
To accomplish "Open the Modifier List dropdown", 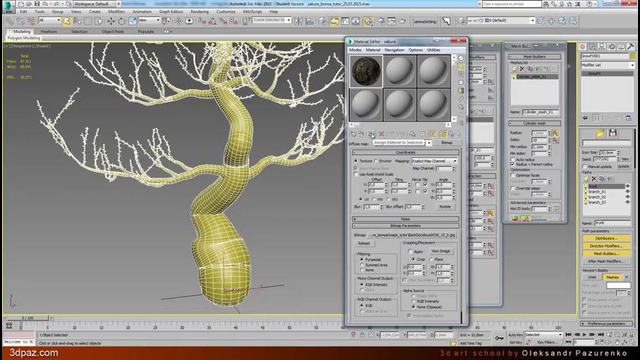I will (608, 65).
